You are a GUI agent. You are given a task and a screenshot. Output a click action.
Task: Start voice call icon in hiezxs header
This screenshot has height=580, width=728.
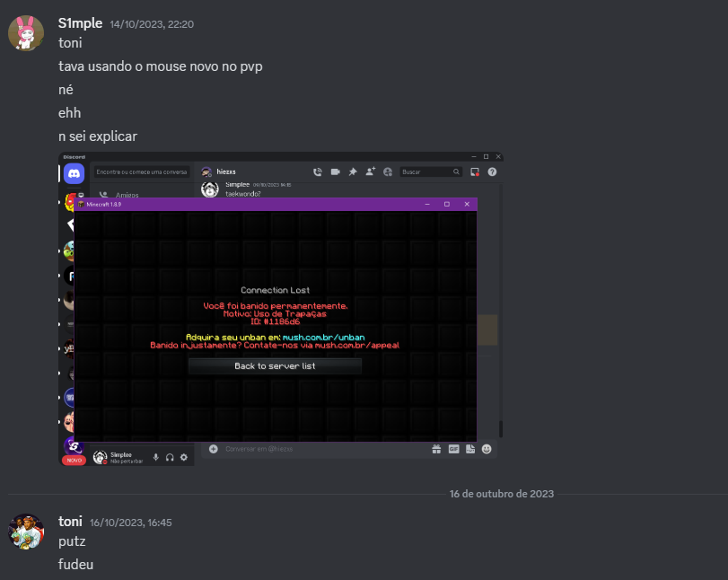[x=318, y=171]
